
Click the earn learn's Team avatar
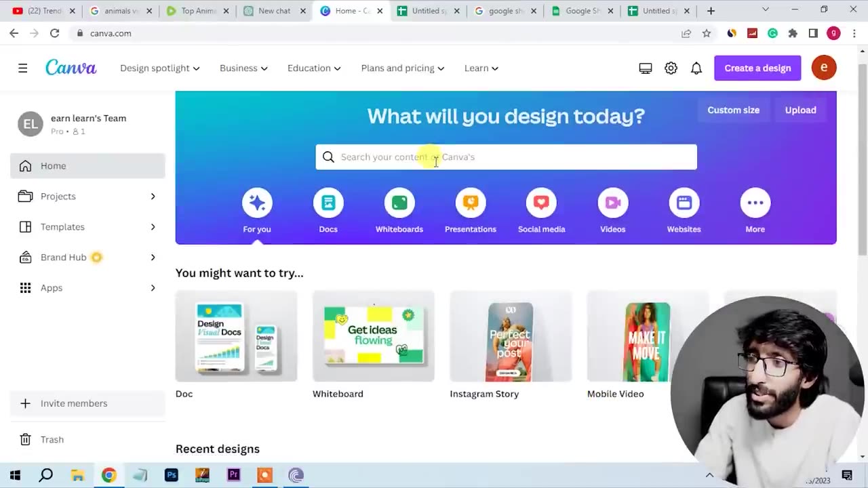(31, 123)
